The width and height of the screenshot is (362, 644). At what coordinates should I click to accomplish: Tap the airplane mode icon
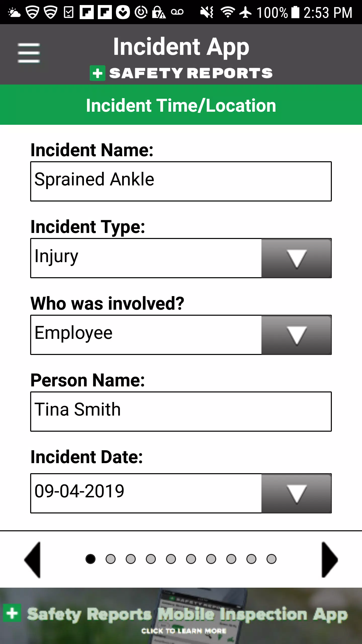pos(246,12)
